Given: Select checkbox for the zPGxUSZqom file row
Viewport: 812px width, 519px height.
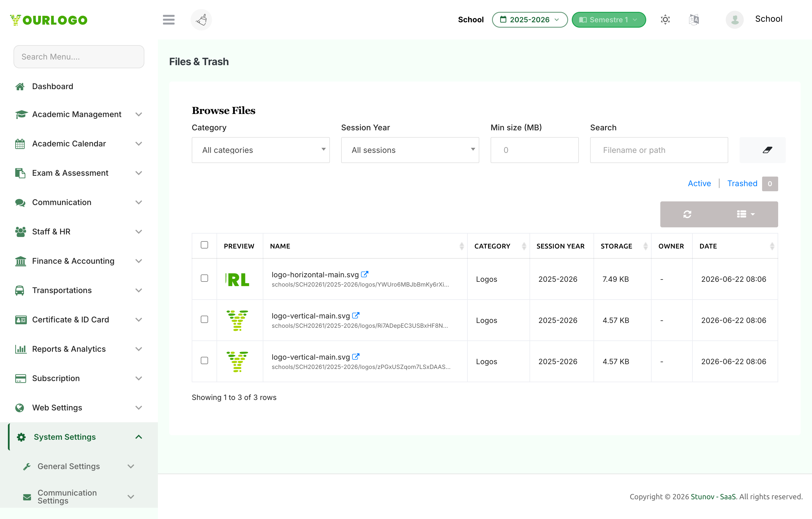Looking at the screenshot, I should (x=204, y=360).
